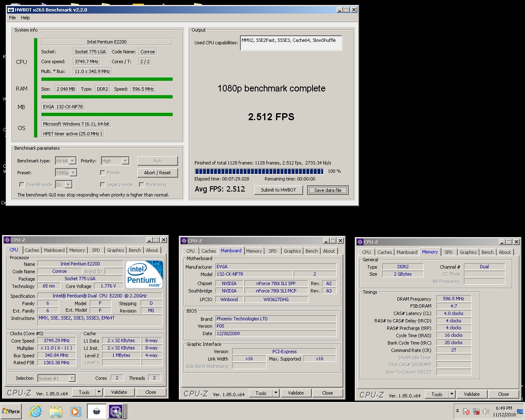This screenshot has width=525, height=420.
Task: Click the nForce 780i SLI SPP chipset field
Action: pyautogui.click(x=276, y=283)
